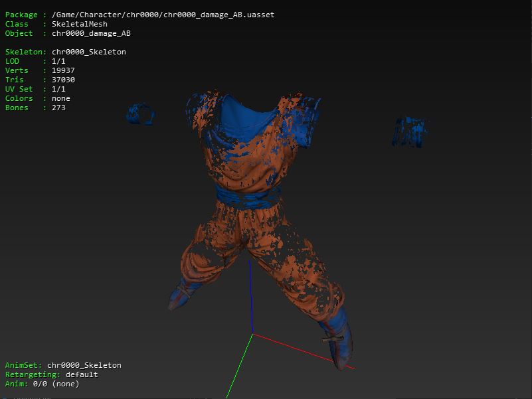Click the green "UV Set" label
The image size is (532, 399).
coord(19,89)
